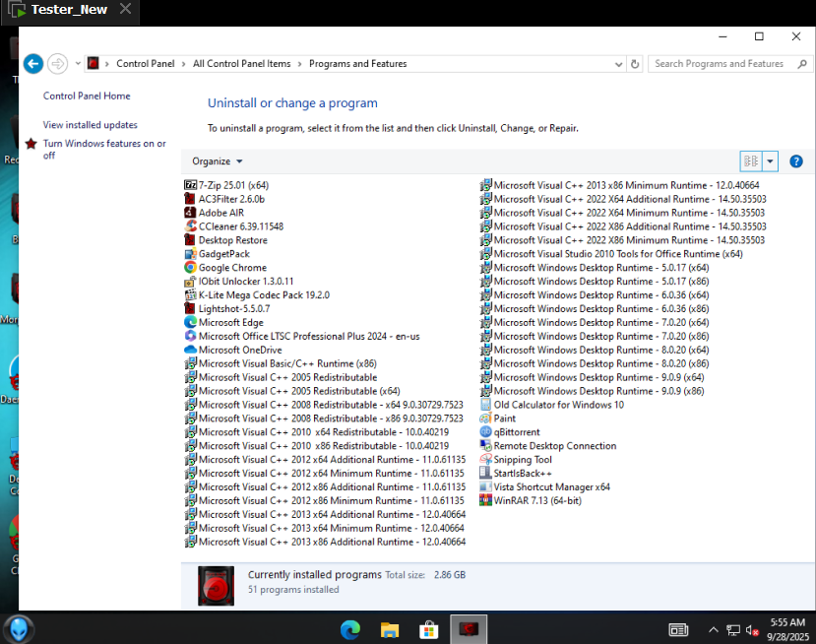The width and height of the screenshot is (816, 644).
Task: Select Microsoft Visual C++ 2005 Redistributable (x64)
Action: [x=292, y=391]
